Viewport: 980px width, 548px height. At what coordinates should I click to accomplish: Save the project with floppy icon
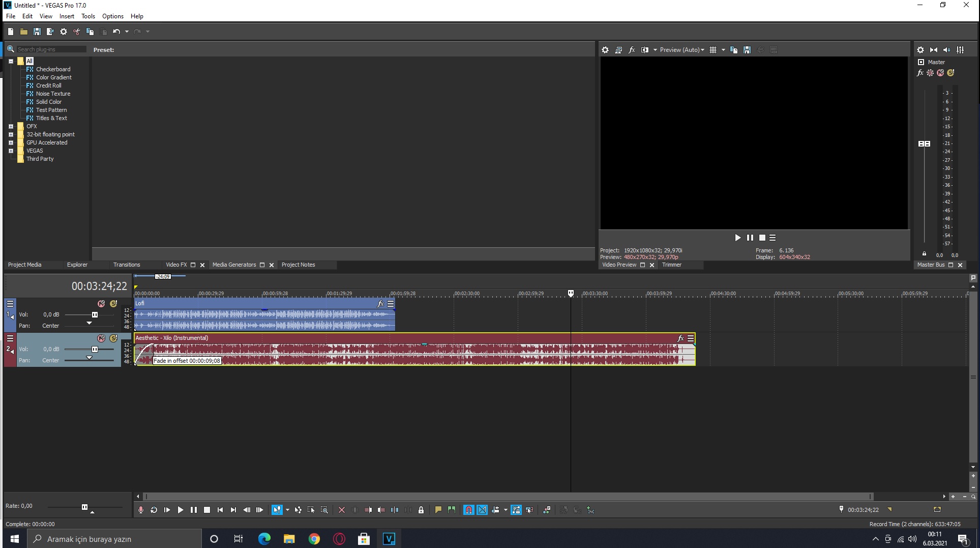point(37,32)
